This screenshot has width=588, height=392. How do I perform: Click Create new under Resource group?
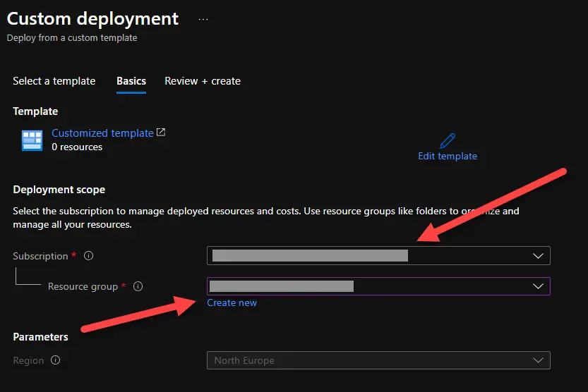pos(232,302)
